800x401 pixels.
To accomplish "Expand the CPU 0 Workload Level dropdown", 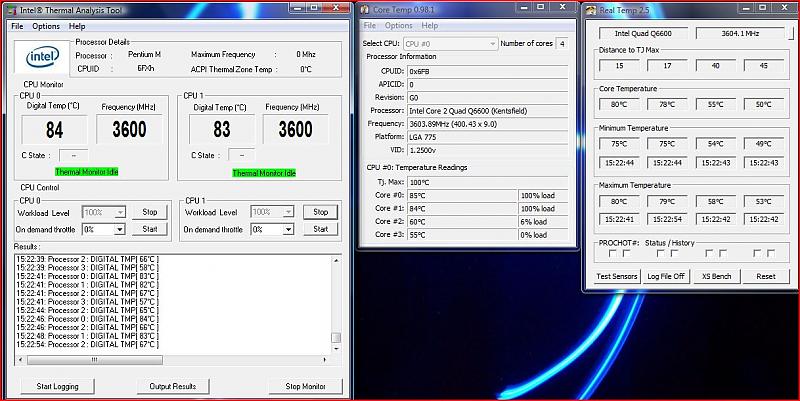I will pyautogui.click(x=120, y=212).
